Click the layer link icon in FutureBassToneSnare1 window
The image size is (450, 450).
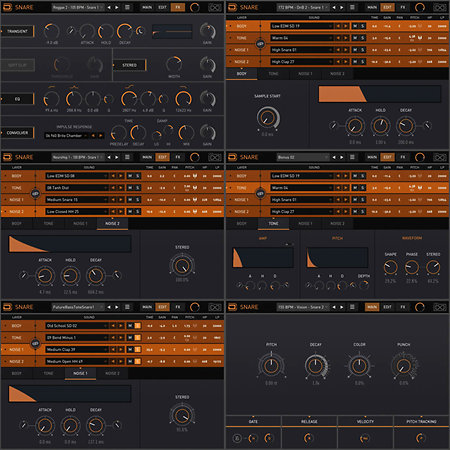[x=35, y=344]
